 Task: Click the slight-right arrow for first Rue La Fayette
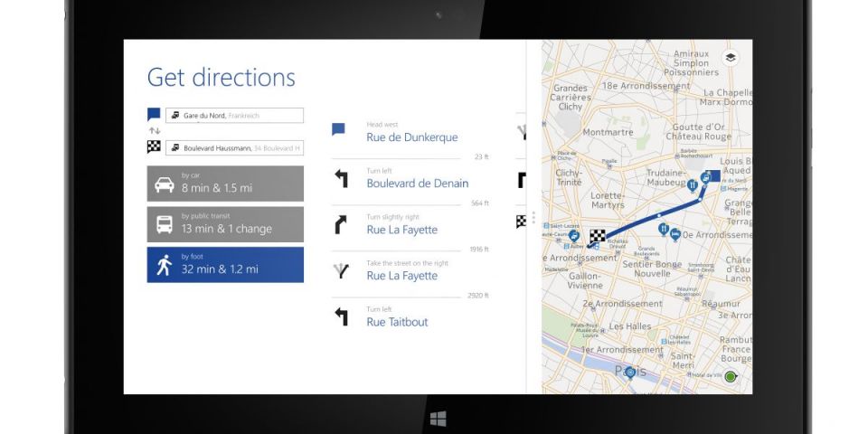(341, 225)
